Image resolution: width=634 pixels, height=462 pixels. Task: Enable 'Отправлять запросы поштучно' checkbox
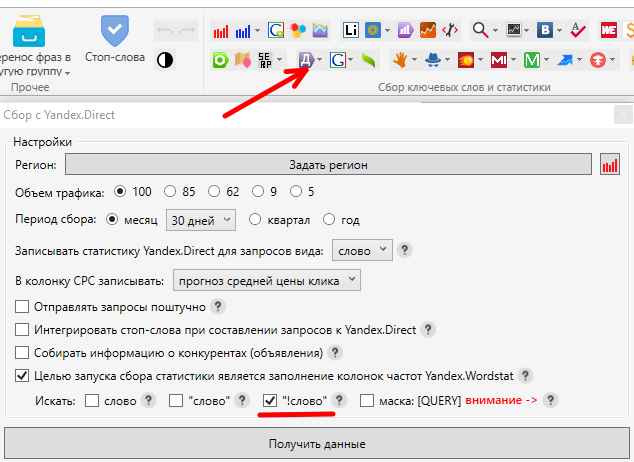23,307
